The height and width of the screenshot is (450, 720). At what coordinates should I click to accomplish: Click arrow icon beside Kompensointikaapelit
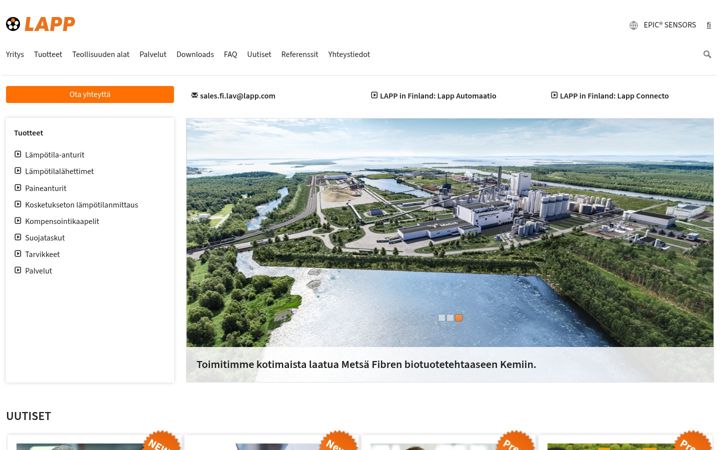pyautogui.click(x=18, y=220)
